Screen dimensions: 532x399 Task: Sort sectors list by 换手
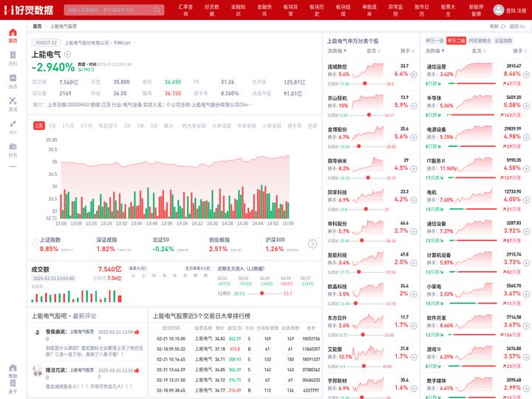(x=519, y=51)
